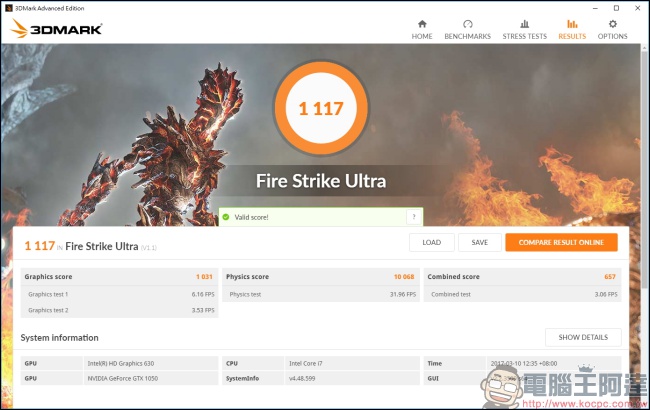Click the Stress Tests bar icon
Viewport: 650px width, 410px height.
coord(524,24)
